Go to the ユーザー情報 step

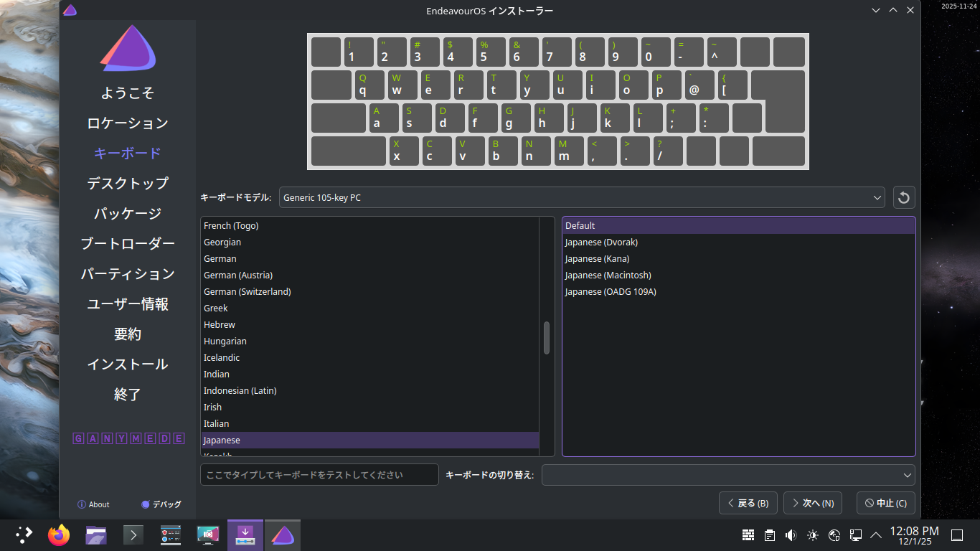(128, 304)
